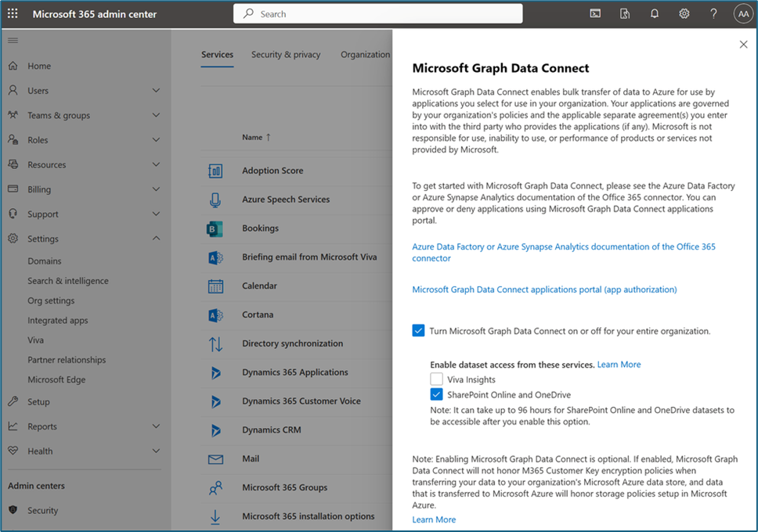Click the notifications bell icon
Viewport: 758px width, 532px height.
(x=654, y=13)
